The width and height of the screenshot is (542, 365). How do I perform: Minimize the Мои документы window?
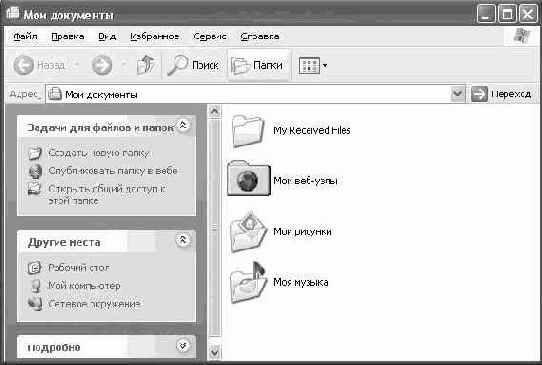point(486,14)
